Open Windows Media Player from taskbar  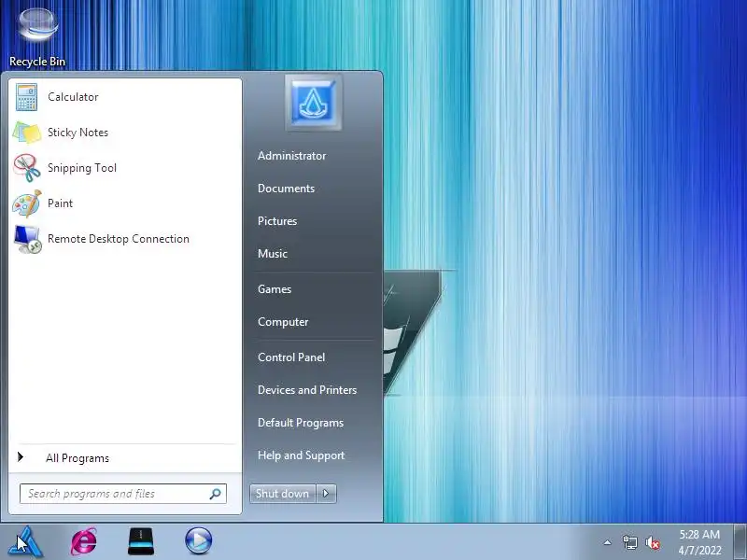tap(198, 541)
